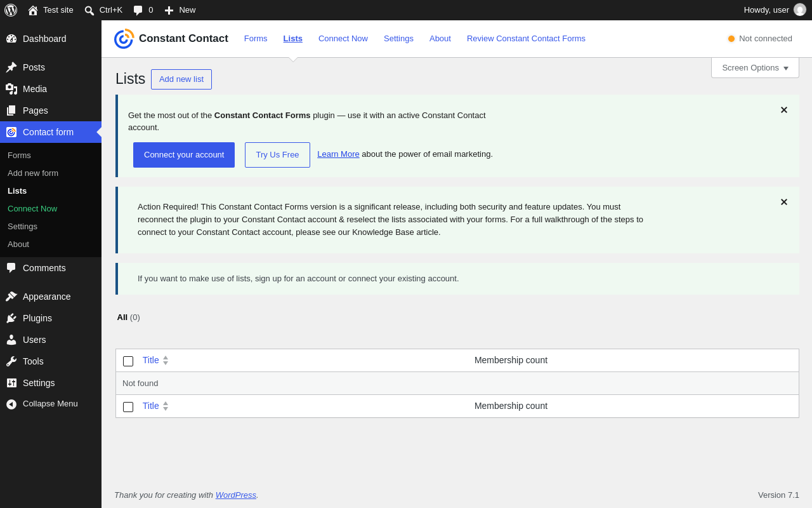Open the Connect Now tab in plugin header
812x508 pixels.
point(343,39)
